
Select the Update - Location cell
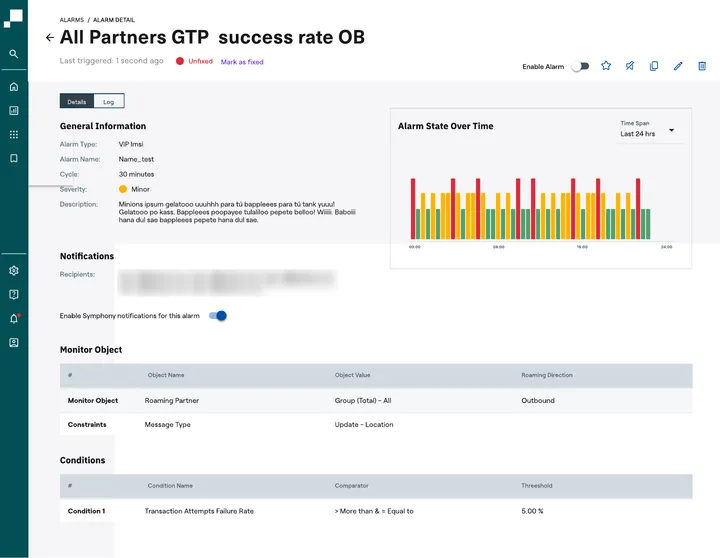click(364, 425)
